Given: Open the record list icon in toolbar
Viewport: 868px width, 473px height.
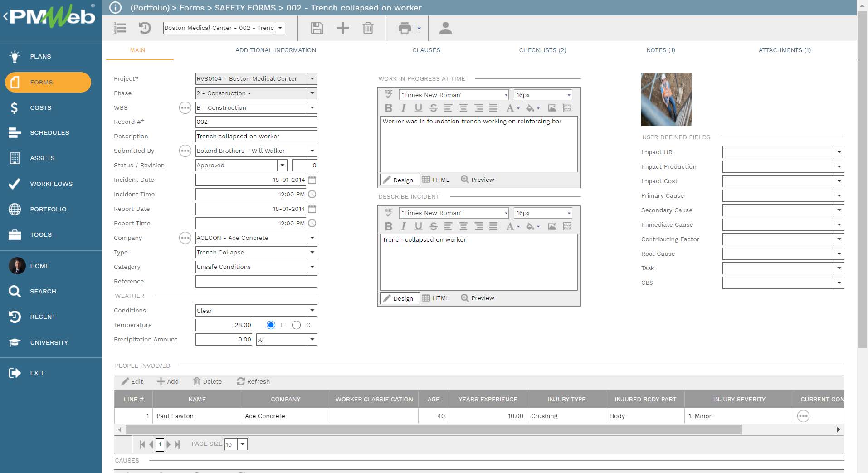Looking at the screenshot, I should click(120, 28).
